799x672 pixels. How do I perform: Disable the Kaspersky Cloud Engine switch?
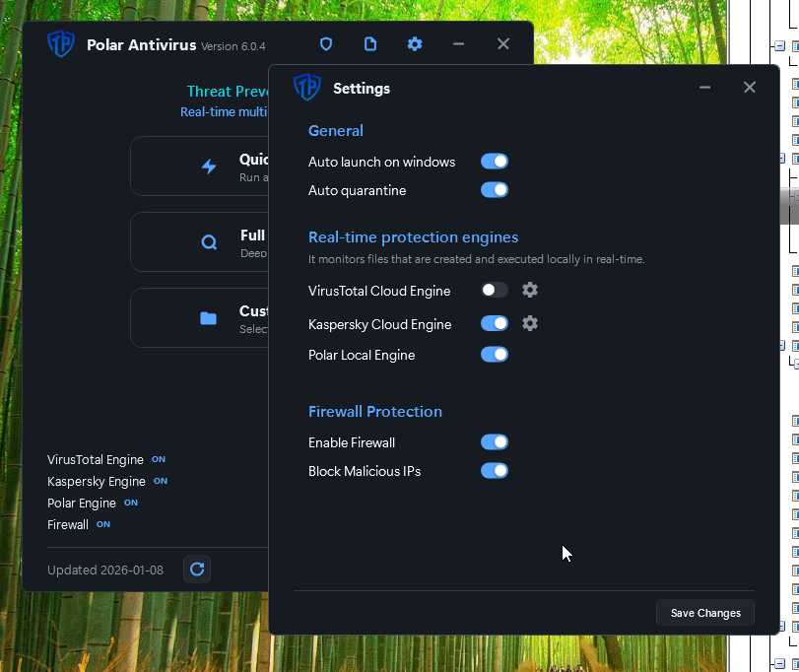coord(495,323)
